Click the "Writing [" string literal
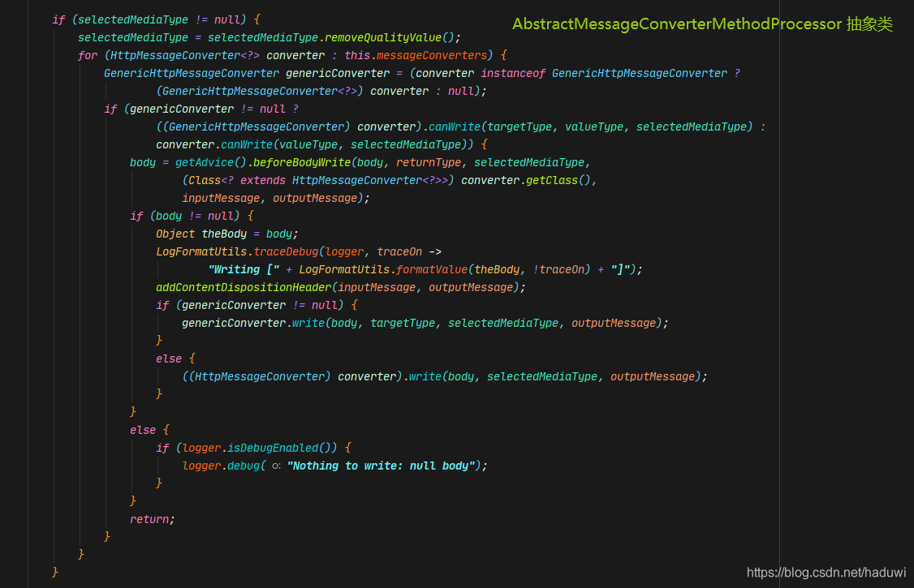This screenshot has height=588, width=914. [x=244, y=269]
